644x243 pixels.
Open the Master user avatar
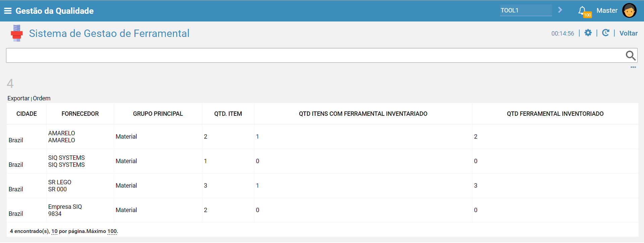pos(629,10)
